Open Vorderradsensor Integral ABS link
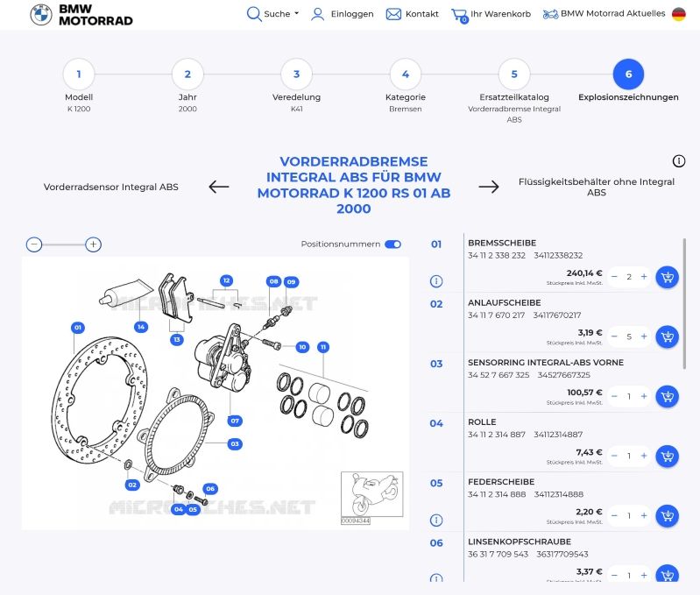 coord(110,187)
